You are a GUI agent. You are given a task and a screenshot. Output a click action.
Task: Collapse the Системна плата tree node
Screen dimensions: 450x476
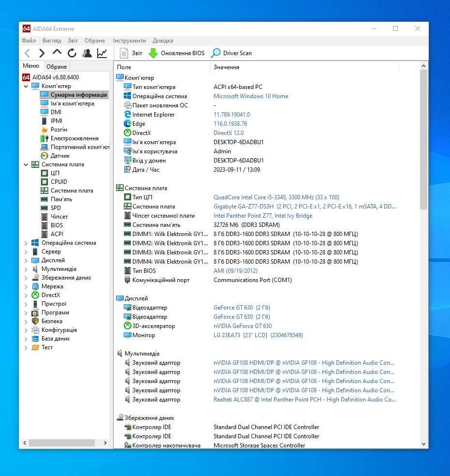coord(26,164)
